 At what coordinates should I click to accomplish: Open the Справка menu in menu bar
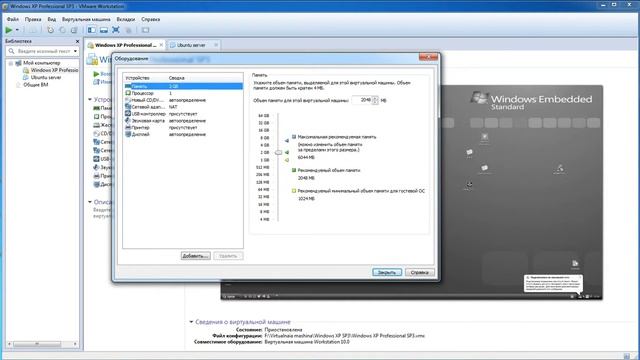pos(151,19)
